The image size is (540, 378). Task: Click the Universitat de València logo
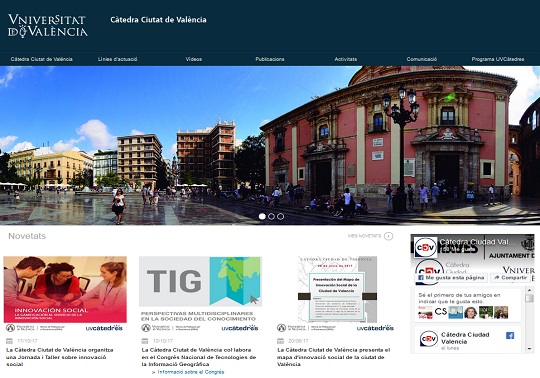(x=48, y=25)
